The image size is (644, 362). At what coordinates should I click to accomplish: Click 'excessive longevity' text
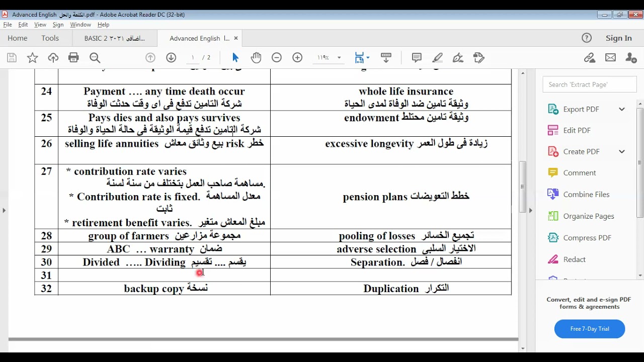(x=369, y=144)
